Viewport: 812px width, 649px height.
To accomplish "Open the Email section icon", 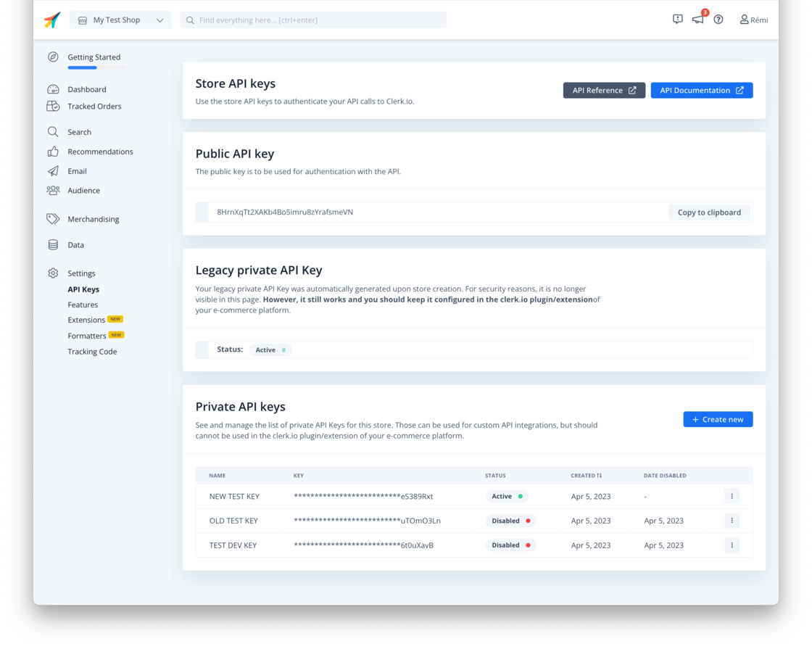I will point(53,170).
